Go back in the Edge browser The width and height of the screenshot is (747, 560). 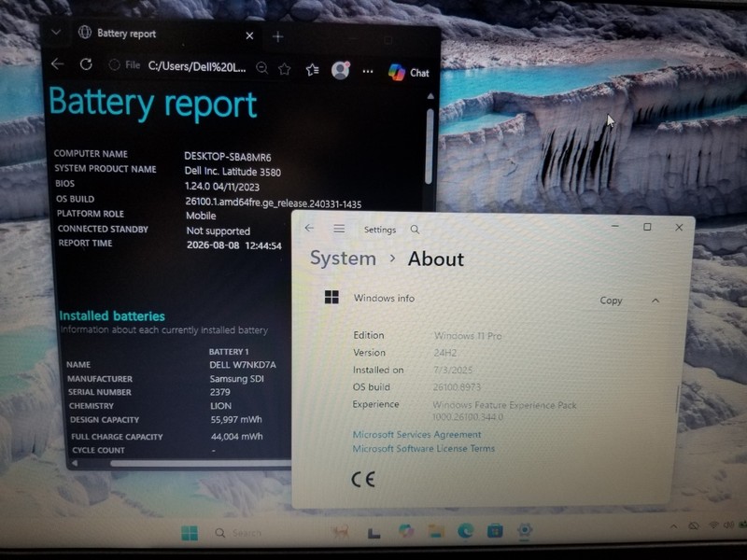57,63
